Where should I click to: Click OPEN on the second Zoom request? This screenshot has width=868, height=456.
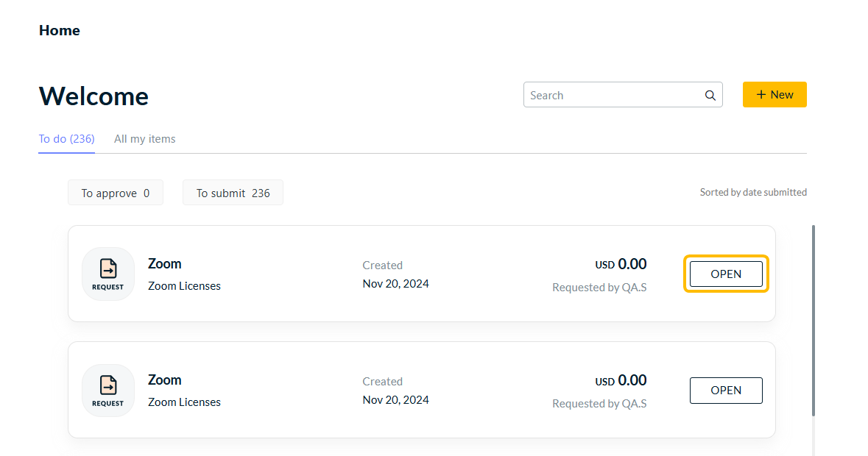click(x=726, y=391)
